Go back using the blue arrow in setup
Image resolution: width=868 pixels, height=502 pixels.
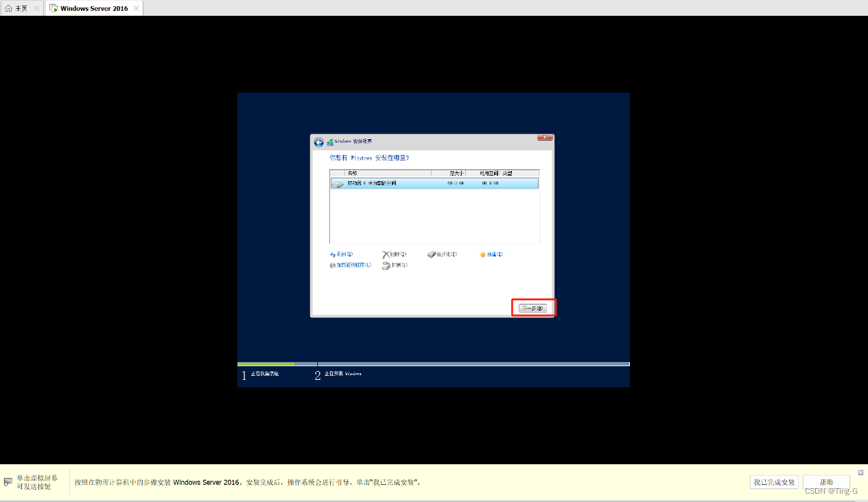tap(318, 143)
